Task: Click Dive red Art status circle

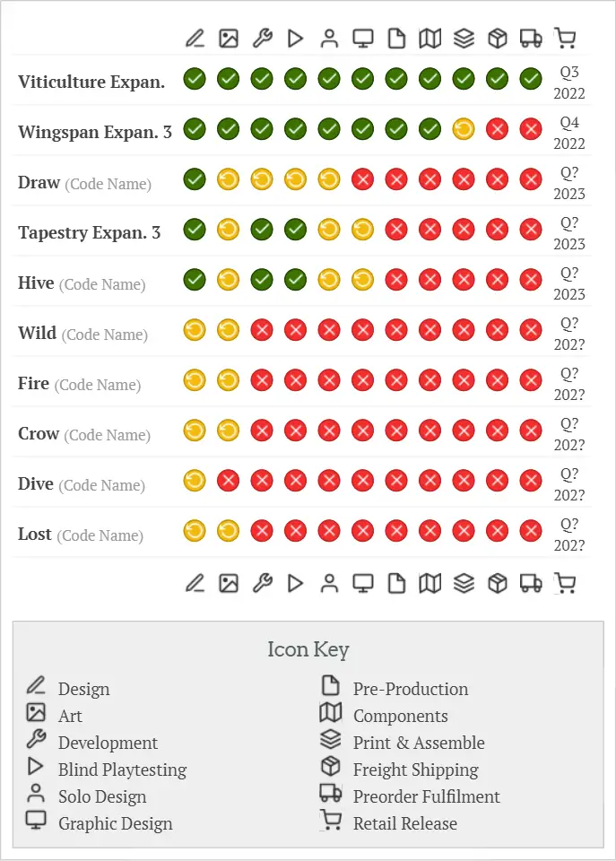Action: (228, 481)
